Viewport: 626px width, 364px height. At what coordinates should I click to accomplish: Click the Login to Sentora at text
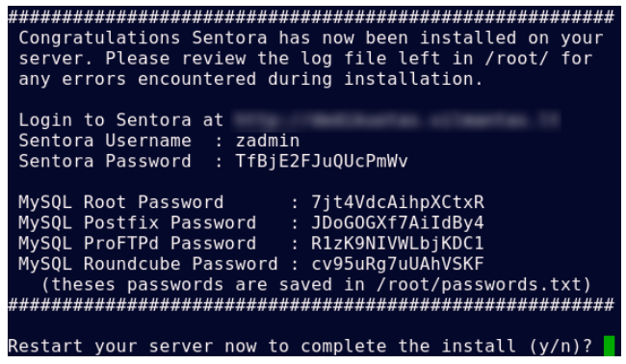click(121, 120)
